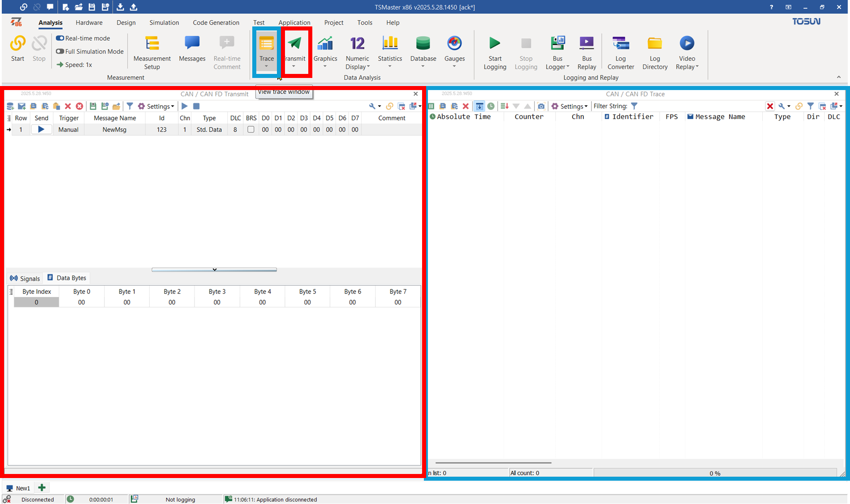Viewport: 850px width, 504px height.
Task: Open Settings dropdown in Transmit window
Action: (x=156, y=106)
